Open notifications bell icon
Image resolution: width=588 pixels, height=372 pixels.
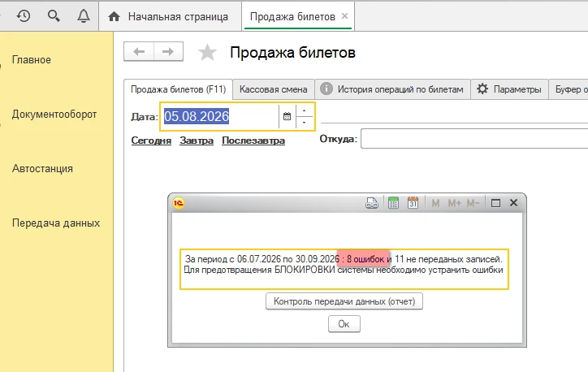84,15
